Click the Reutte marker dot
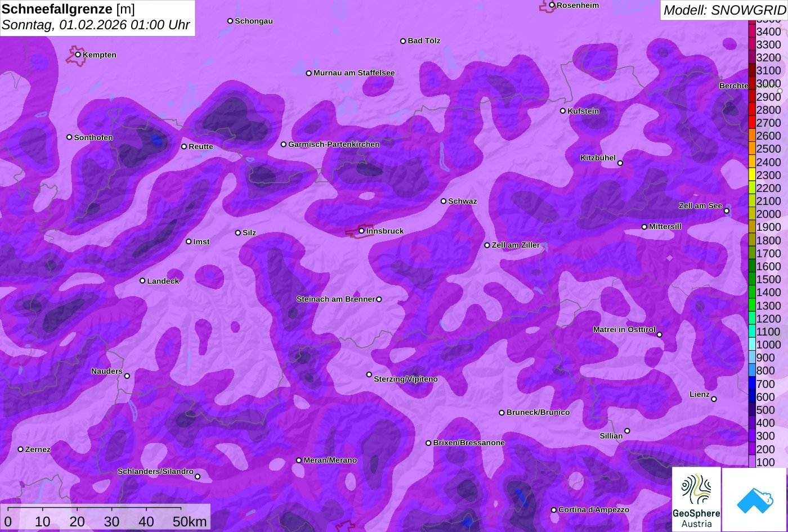Screen dimensions: 788x532 184,146
